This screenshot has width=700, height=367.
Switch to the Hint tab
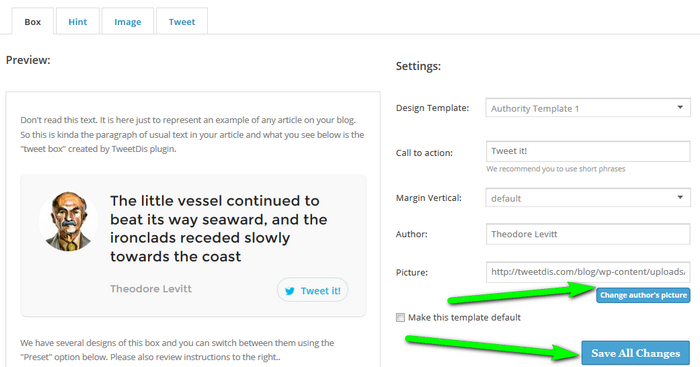[x=78, y=21]
